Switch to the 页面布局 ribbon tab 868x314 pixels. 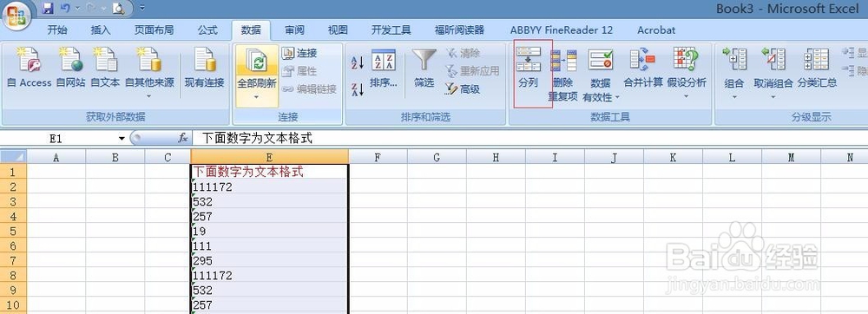pos(154,29)
